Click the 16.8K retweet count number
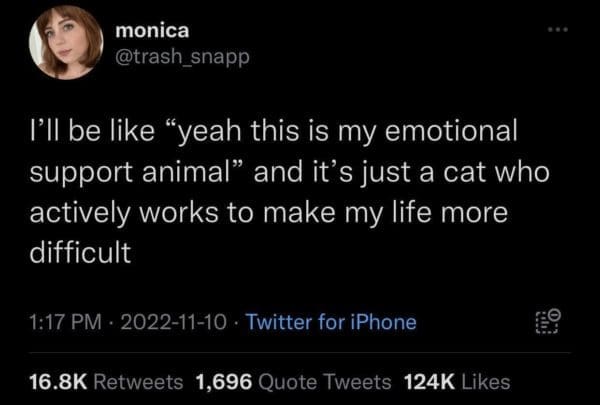This screenshot has height=405, width=600. tap(63, 381)
